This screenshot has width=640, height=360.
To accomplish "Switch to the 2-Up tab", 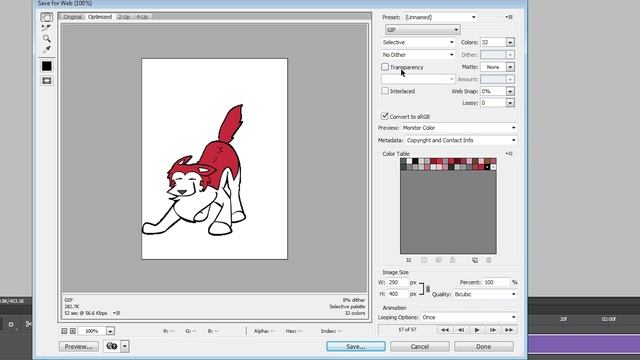I will (124, 17).
